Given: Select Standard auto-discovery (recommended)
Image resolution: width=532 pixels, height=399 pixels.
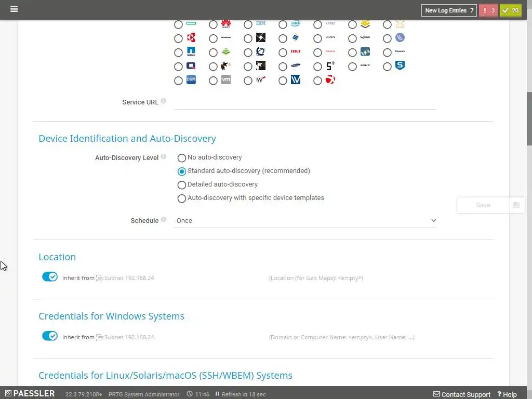Looking at the screenshot, I should click(181, 171).
